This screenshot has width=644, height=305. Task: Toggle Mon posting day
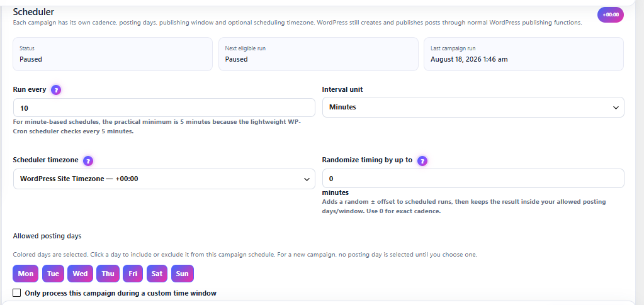pyautogui.click(x=25, y=274)
